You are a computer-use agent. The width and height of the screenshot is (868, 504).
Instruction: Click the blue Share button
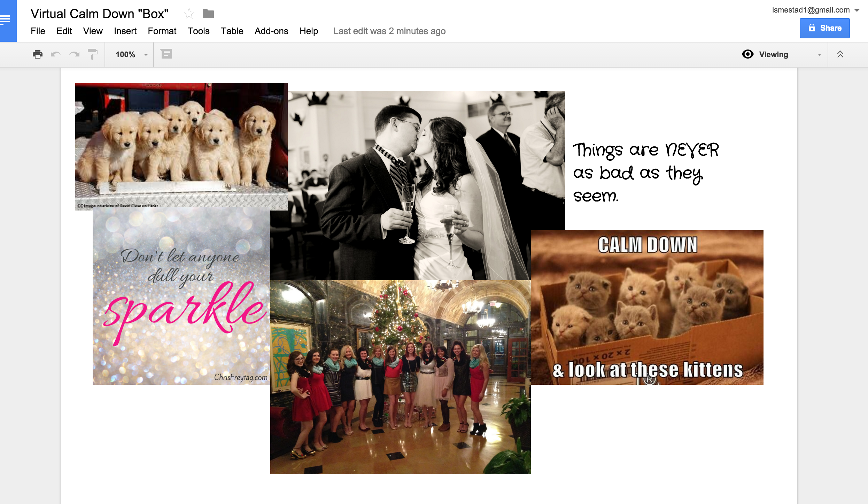click(x=824, y=28)
